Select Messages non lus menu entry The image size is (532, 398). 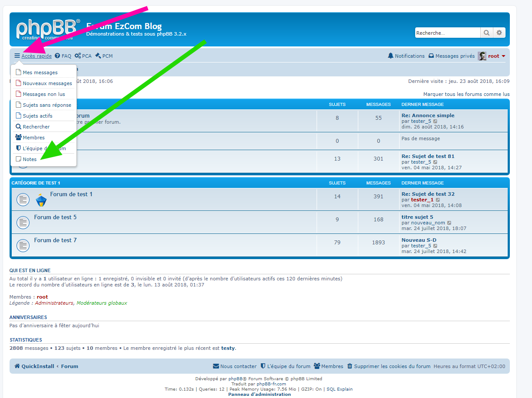[x=43, y=94]
